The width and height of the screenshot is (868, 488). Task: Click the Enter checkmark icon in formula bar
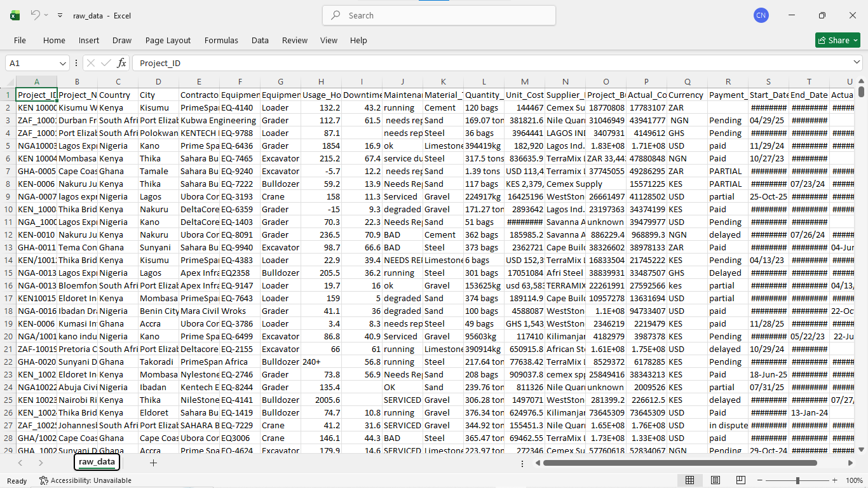click(105, 63)
